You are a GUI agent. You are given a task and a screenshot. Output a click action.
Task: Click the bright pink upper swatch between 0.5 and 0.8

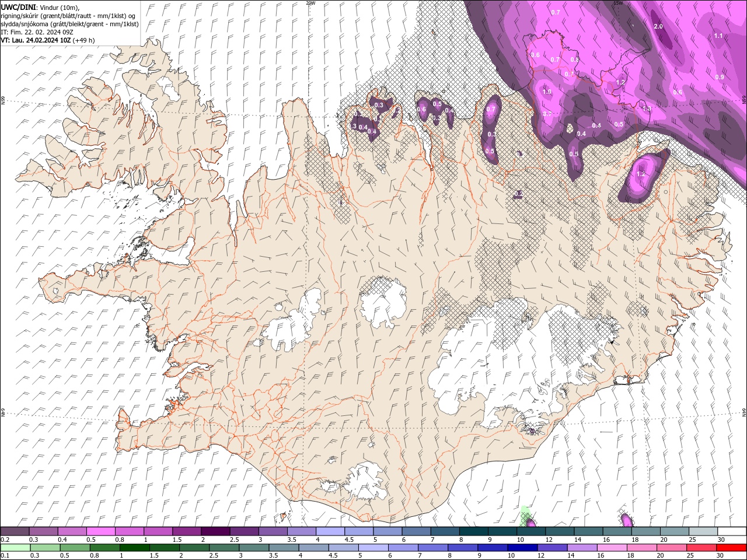pos(100,531)
